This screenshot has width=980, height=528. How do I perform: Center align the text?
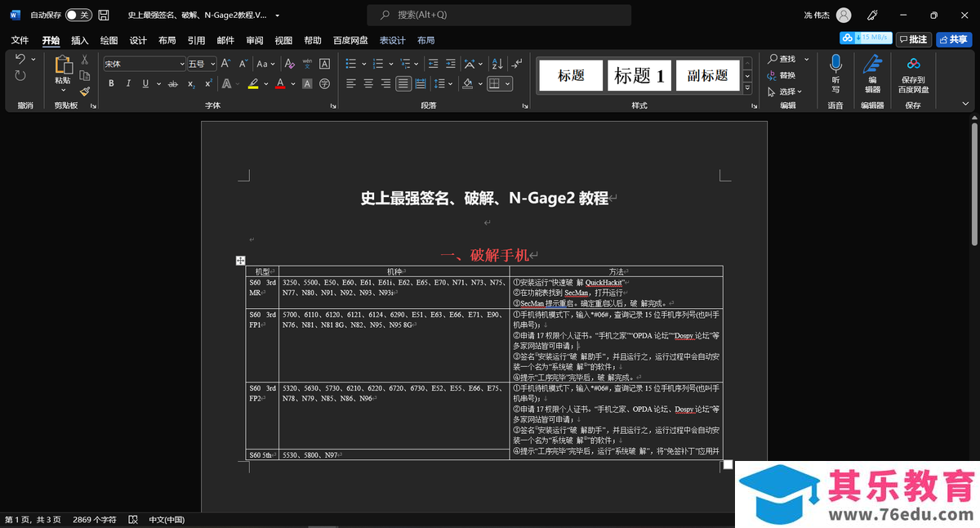click(368, 83)
